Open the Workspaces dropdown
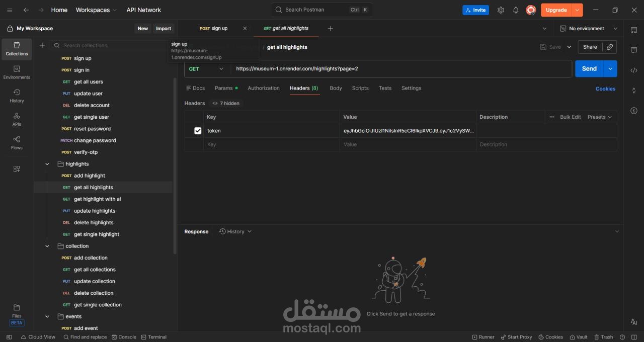 [x=96, y=10]
